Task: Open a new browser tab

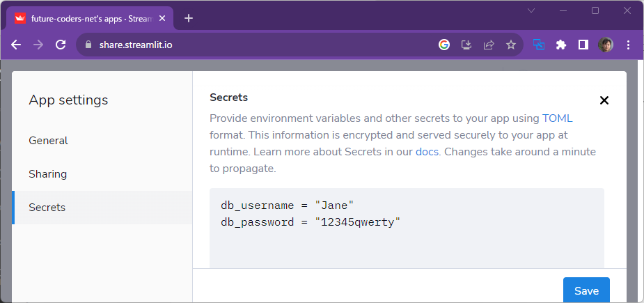Action: click(x=189, y=18)
